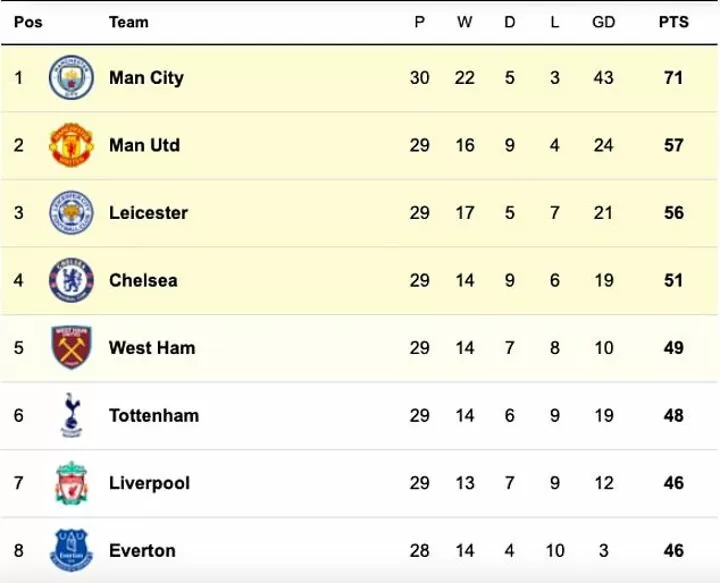Click the Pos column header
The width and height of the screenshot is (720, 583).
coord(28,22)
